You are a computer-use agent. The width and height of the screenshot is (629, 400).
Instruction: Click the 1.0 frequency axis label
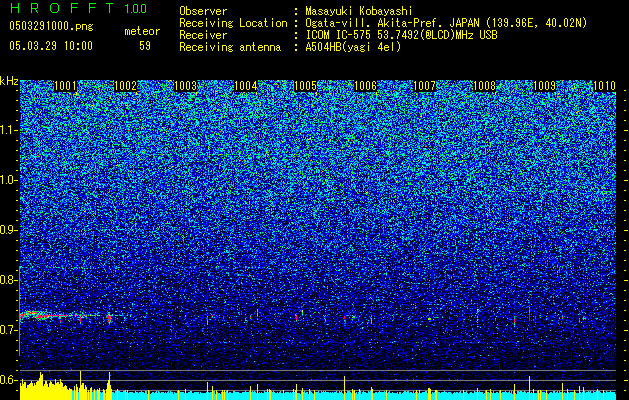pyautogui.click(x=9, y=180)
